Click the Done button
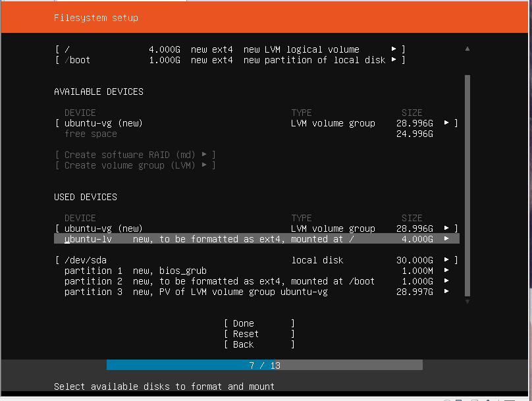This screenshot has height=401, width=532. [x=259, y=324]
